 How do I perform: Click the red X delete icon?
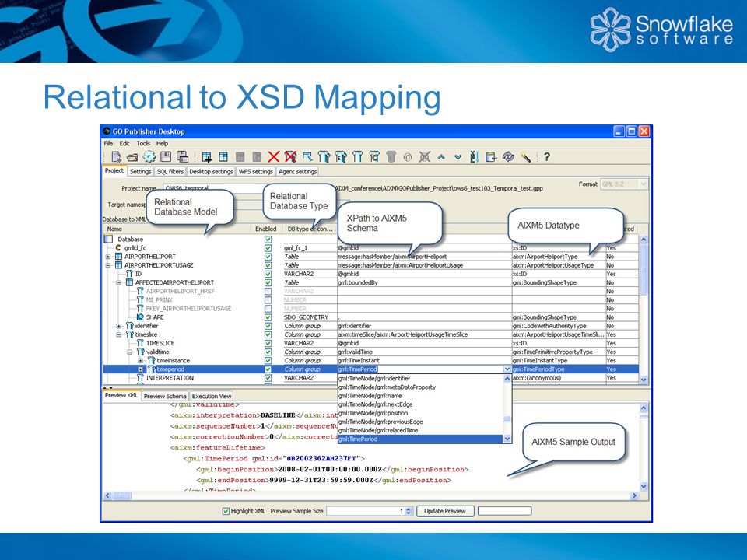click(273, 156)
